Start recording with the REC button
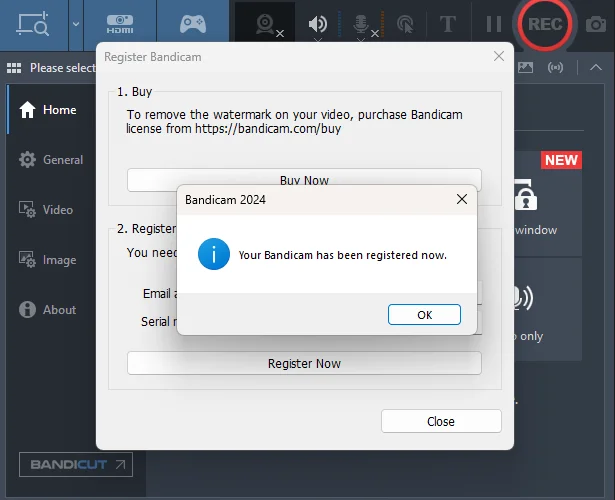This screenshot has width=615, height=500. click(545, 24)
